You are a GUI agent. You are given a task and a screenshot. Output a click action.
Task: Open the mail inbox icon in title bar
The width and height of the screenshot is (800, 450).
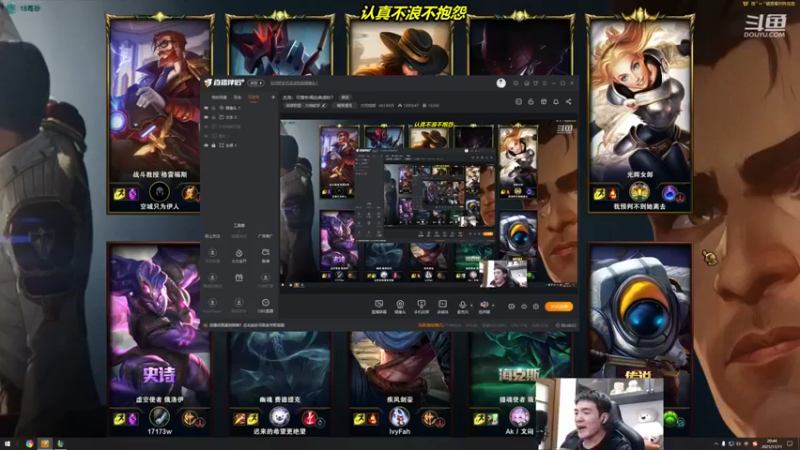click(526, 83)
